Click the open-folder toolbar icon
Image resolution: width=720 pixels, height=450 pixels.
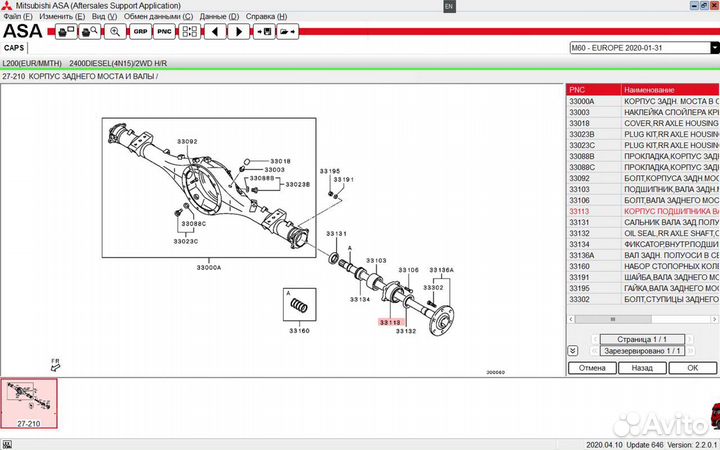click(288, 32)
